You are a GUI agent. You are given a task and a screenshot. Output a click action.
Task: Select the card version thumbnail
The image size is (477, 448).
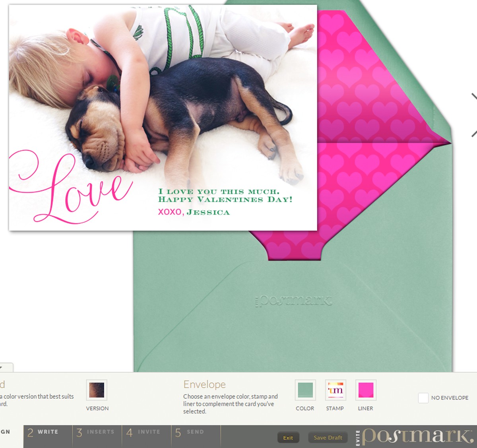(x=97, y=390)
